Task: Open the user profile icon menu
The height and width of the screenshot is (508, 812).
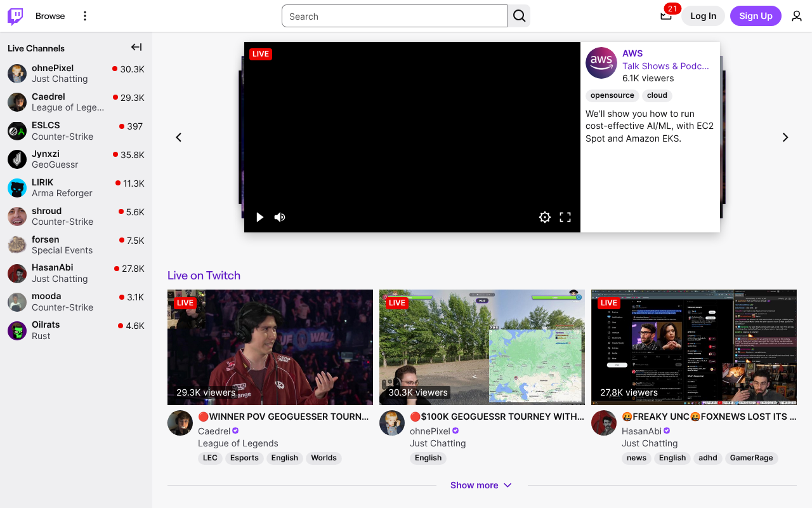Action: 797,16
